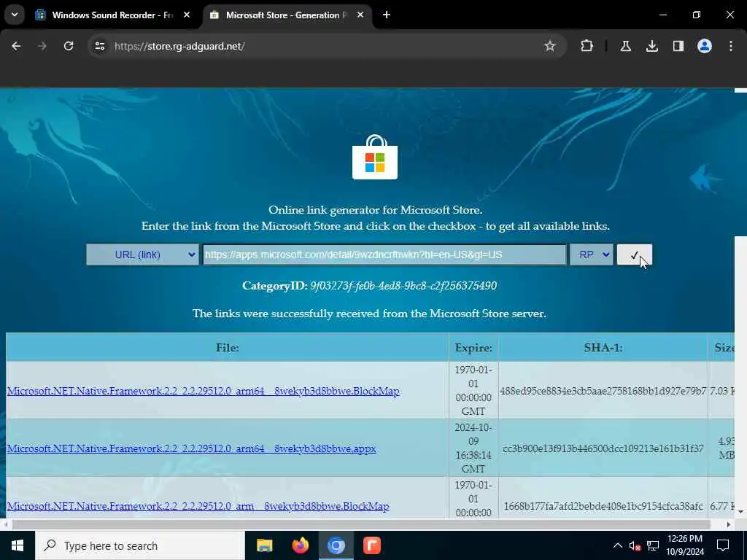Download the arm64 BlockMap file link
Viewport: 747px width, 560px height.
pos(203,391)
